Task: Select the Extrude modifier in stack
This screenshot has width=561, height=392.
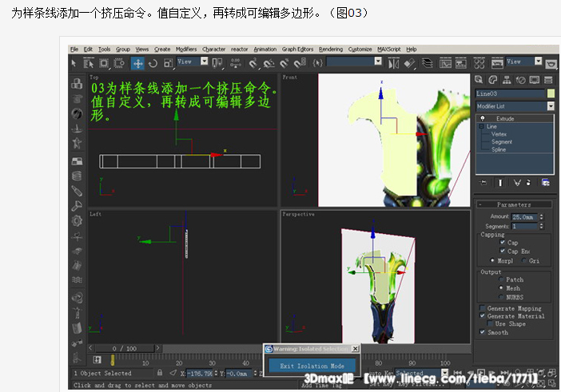Action: coord(505,118)
